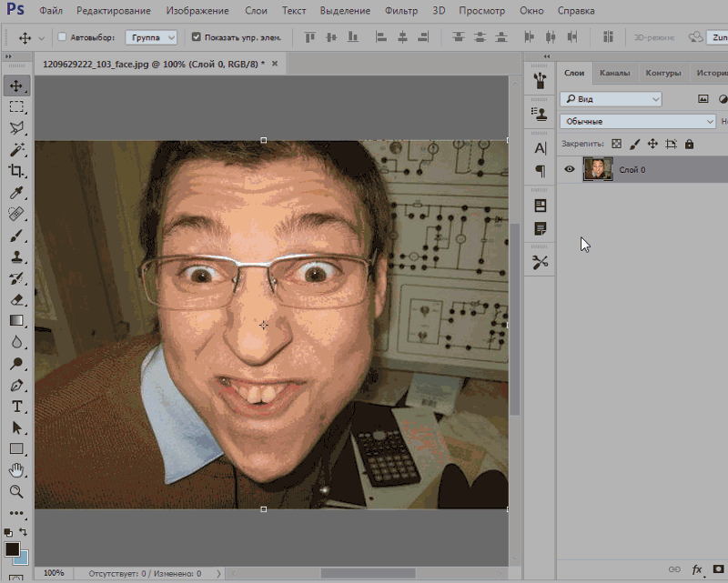Pick the Clone Stamp tool
The height and width of the screenshot is (583, 728).
pos(16,257)
